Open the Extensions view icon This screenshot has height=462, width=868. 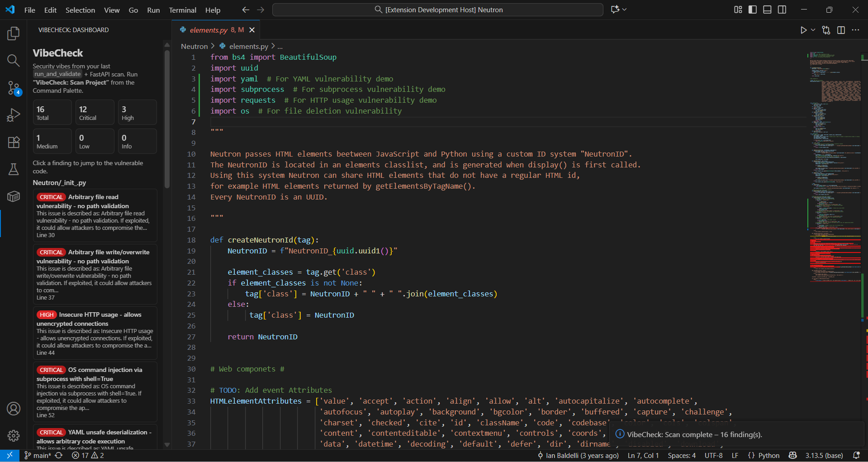point(14,142)
